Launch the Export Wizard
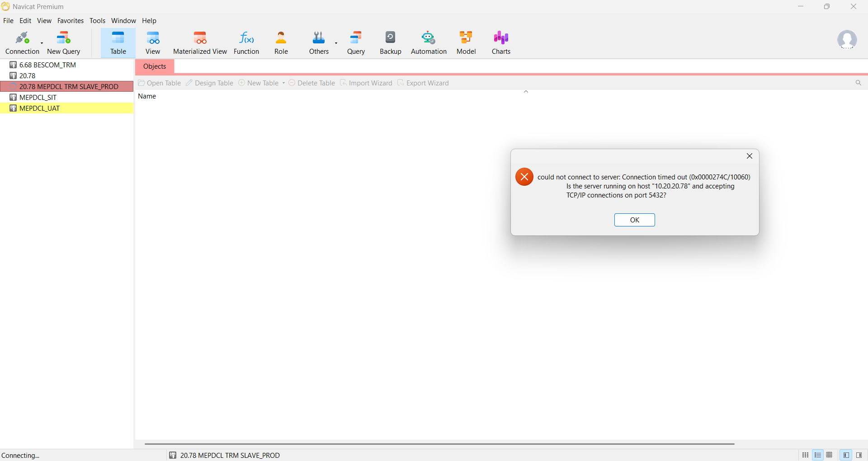The height and width of the screenshot is (461, 868). 423,83
